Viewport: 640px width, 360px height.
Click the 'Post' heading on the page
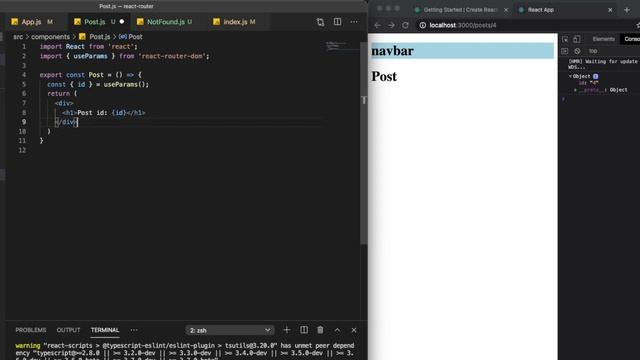pos(384,77)
